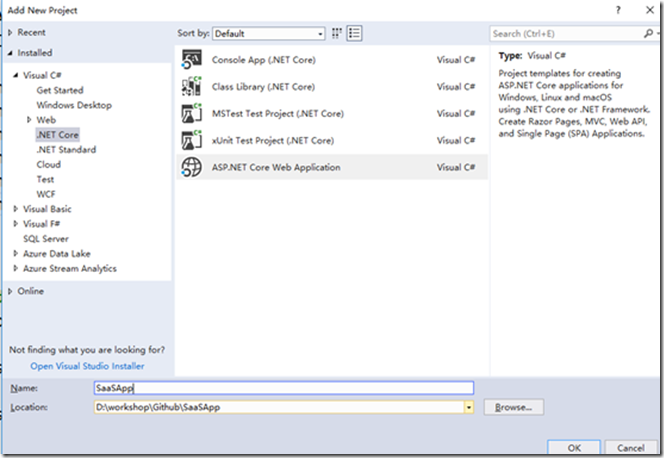Select the ASP.NET Core Web Application globe icon
This screenshot has width=664, height=458.
(191, 167)
